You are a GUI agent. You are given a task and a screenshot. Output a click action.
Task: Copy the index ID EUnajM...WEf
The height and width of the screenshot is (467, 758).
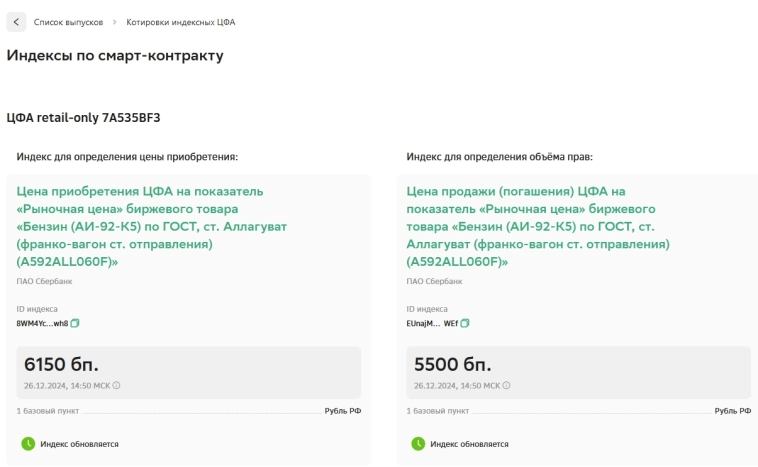click(465, 323)
